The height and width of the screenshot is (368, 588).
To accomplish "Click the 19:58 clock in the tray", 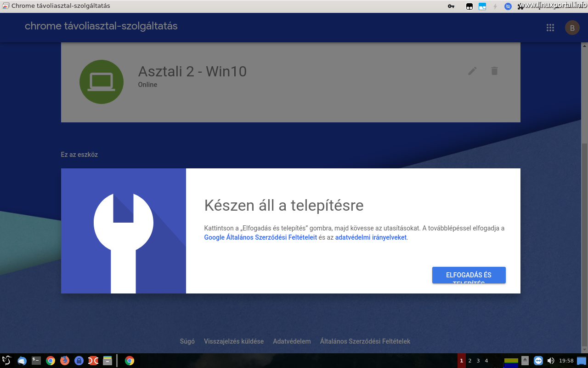I will pos(566,361).
